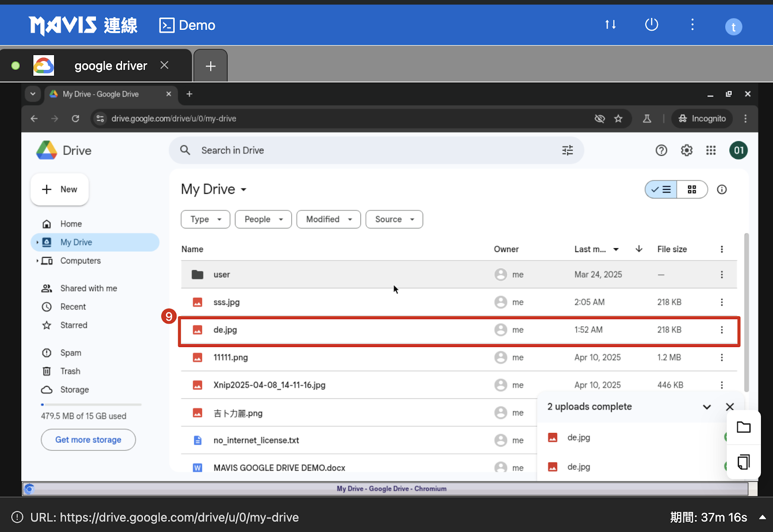Switch to list layout view
The width and height of the screenshot is (773, 532).
click(661, 190)
